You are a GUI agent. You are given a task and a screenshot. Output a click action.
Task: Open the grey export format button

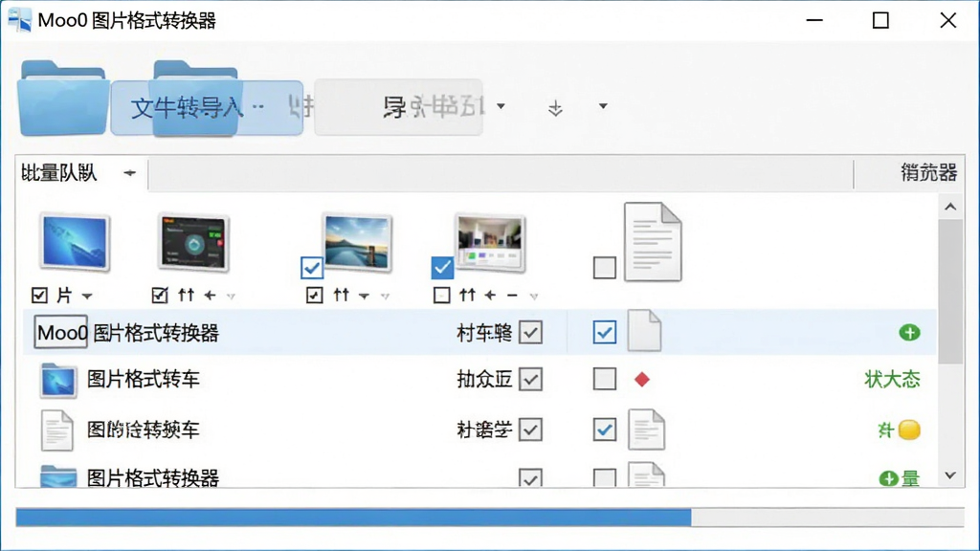click(x=399, y=107)
